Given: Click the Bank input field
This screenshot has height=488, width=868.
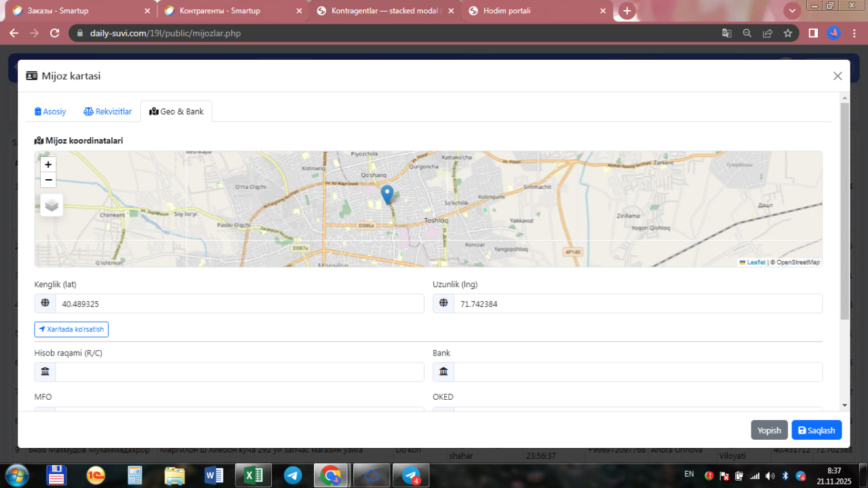Looking at the screenshot, I should (x=637, y=372).
